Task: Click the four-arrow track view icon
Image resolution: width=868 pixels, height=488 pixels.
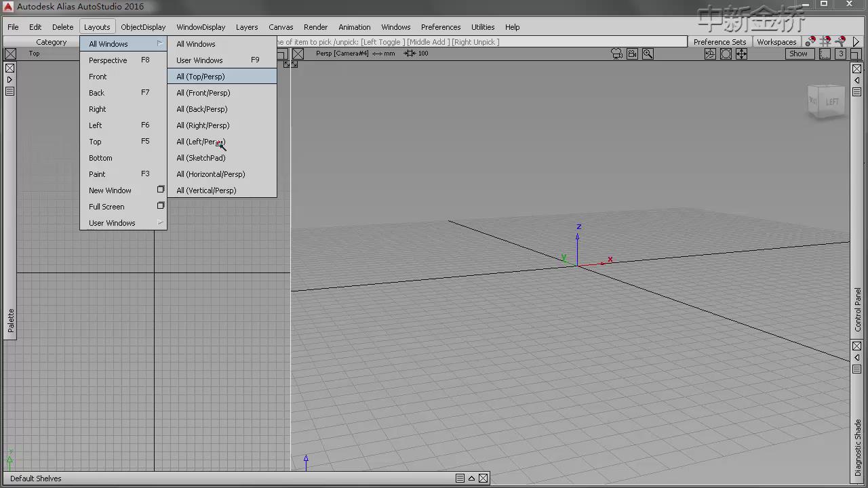Action: (x=741, y=54)
